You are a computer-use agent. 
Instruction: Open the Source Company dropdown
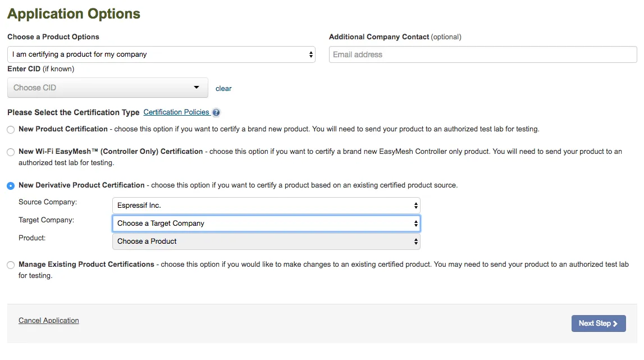266,206
